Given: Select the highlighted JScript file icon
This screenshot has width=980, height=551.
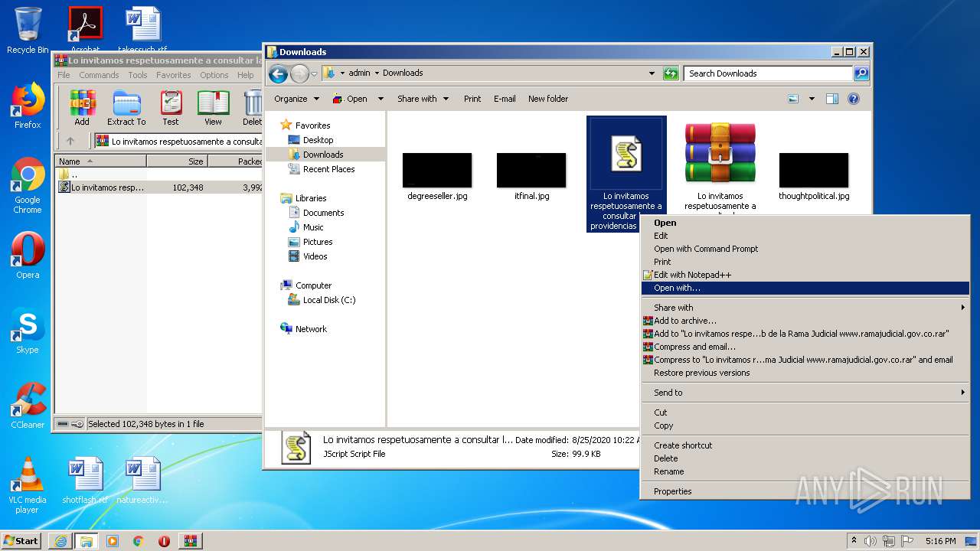Looking at the screenshot, I should [x=626, y=154].
